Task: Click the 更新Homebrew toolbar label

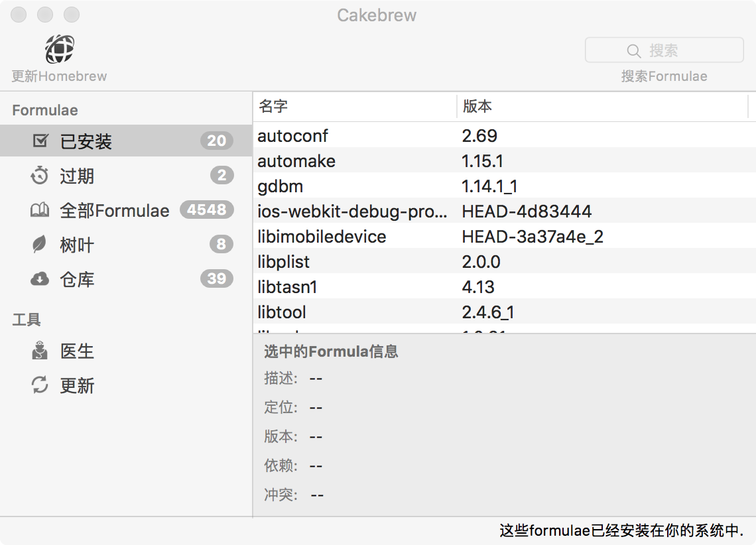Action: click(59, 76)
